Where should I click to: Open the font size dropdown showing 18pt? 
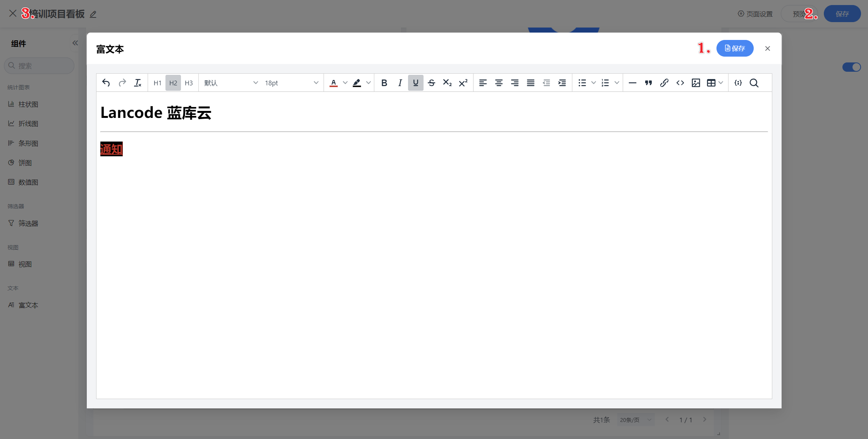[x=291, y=83]
